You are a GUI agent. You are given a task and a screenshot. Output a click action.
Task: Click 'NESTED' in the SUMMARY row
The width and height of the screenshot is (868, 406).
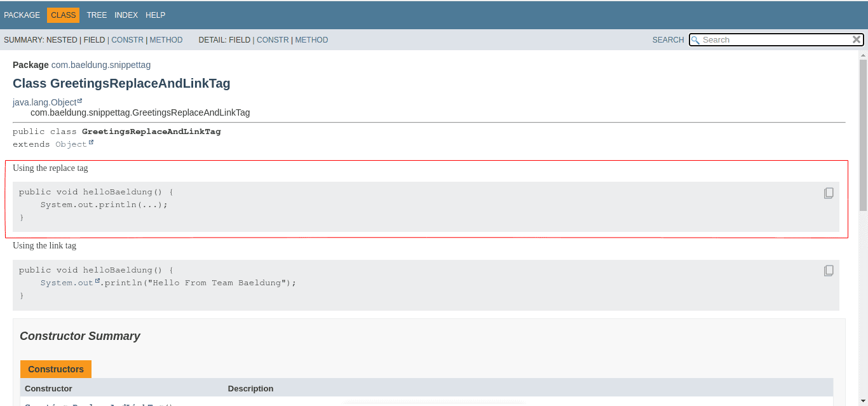62,40
